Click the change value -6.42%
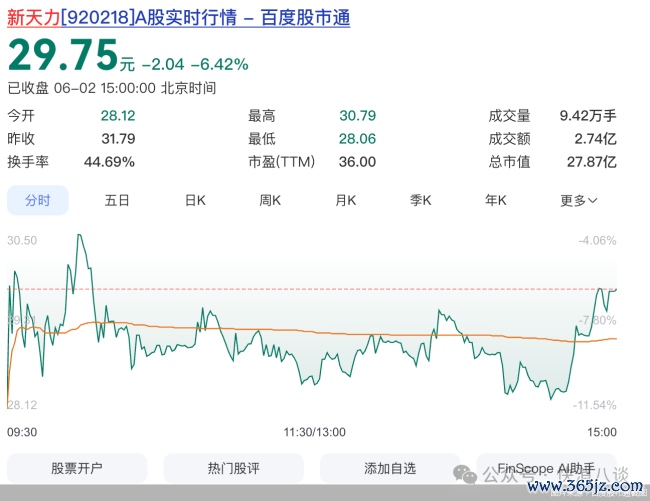Screen dimensions: 650x501 click(x=220, y=64)
